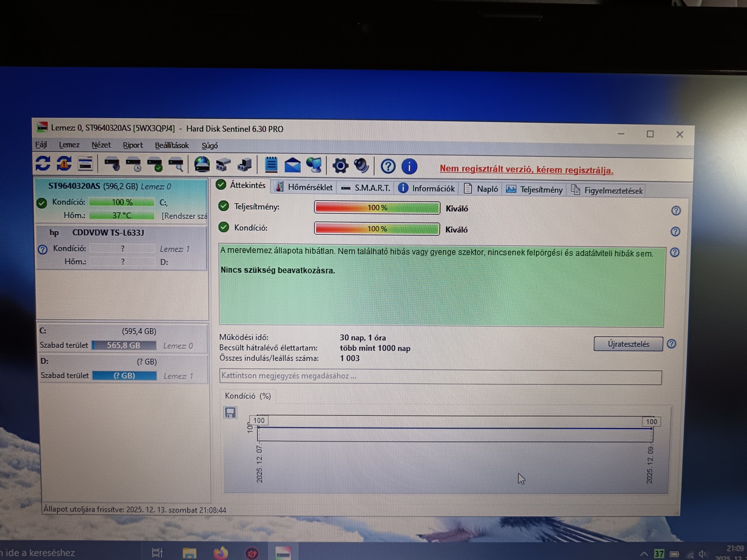Screen dimensions: 747x560
Task: Open the Fájl menu
Action: click(x=41, y=145)
